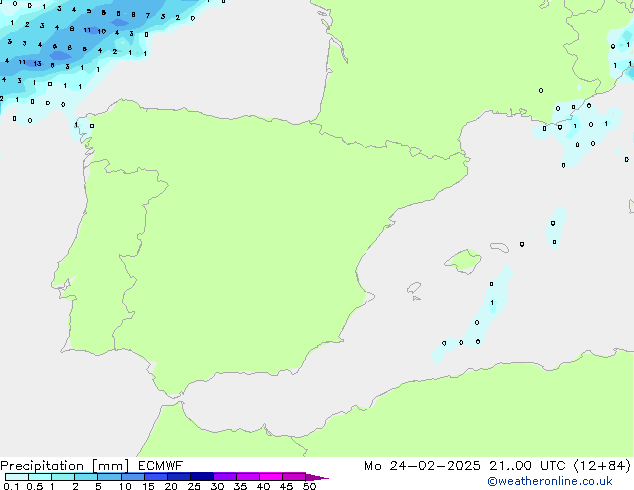
Task: Click the 'Precipitation' title word
Action: (x=42, y=466)
